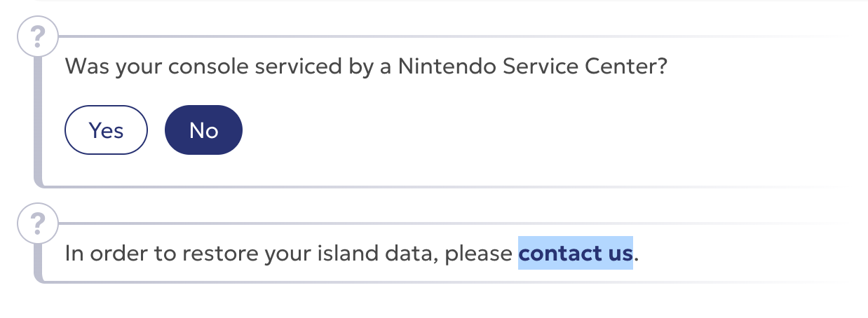Answer No, console was not serviced
The width and height of the screenshot is (868, 318).
[x=203, y=130]
